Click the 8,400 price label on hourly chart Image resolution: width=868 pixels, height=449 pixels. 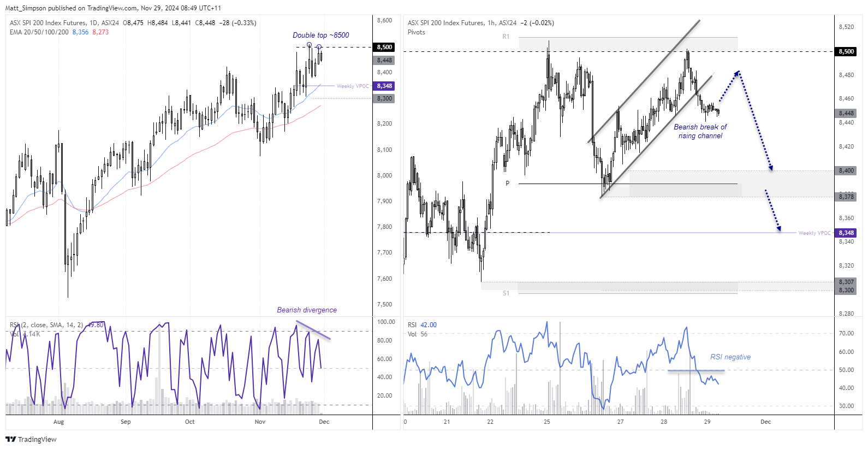pos(846,170)
